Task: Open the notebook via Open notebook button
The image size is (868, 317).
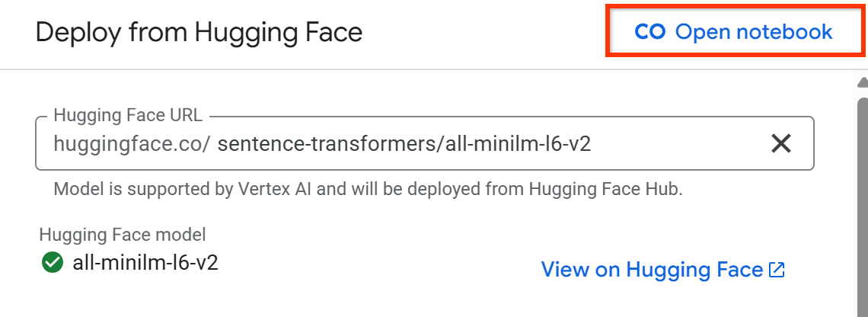Action: 732,32
